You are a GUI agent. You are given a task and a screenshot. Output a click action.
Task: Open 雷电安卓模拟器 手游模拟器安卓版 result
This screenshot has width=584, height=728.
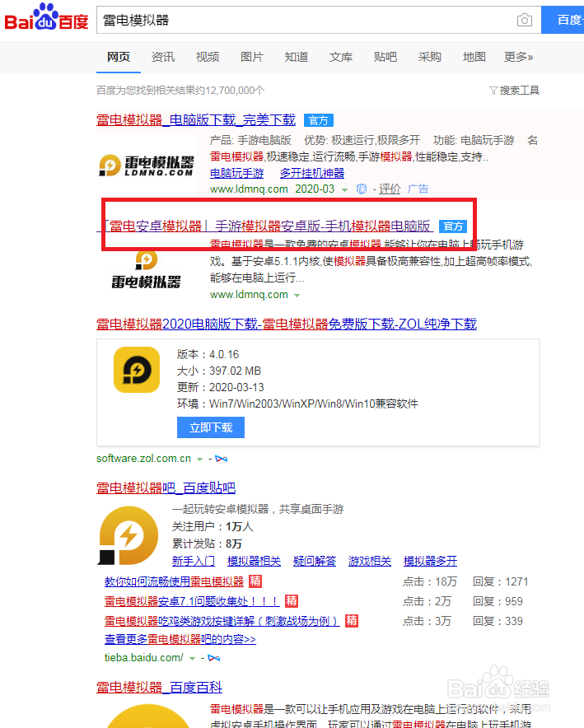coord(265,226)
